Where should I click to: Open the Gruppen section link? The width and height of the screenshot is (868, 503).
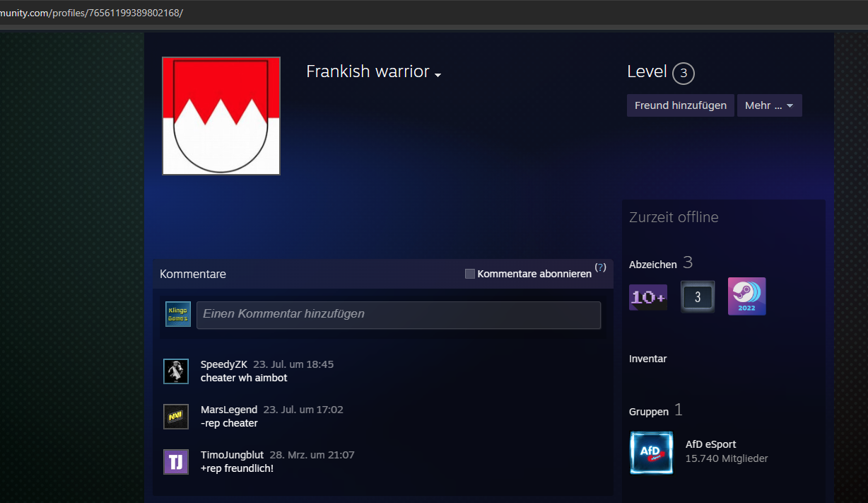pos(648,412)
